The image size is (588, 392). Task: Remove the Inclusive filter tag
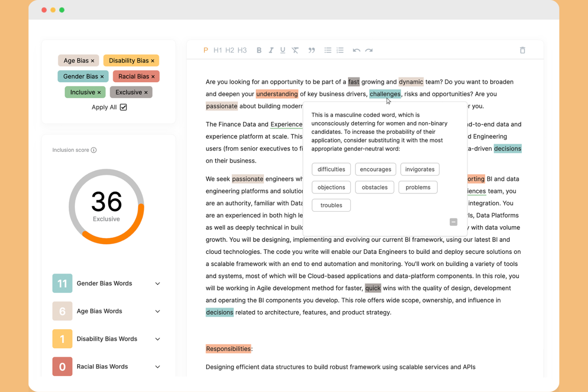coord(99,93)
